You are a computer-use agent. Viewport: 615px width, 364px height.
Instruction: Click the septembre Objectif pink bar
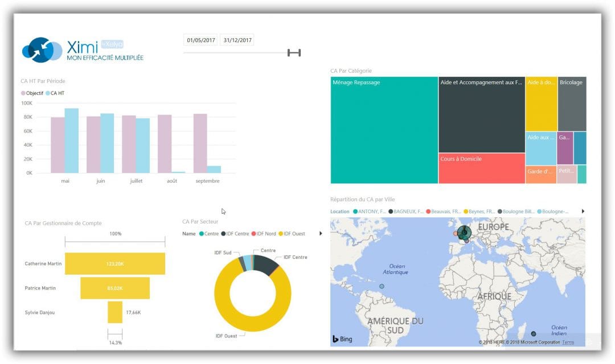click(x=200, y=143)
